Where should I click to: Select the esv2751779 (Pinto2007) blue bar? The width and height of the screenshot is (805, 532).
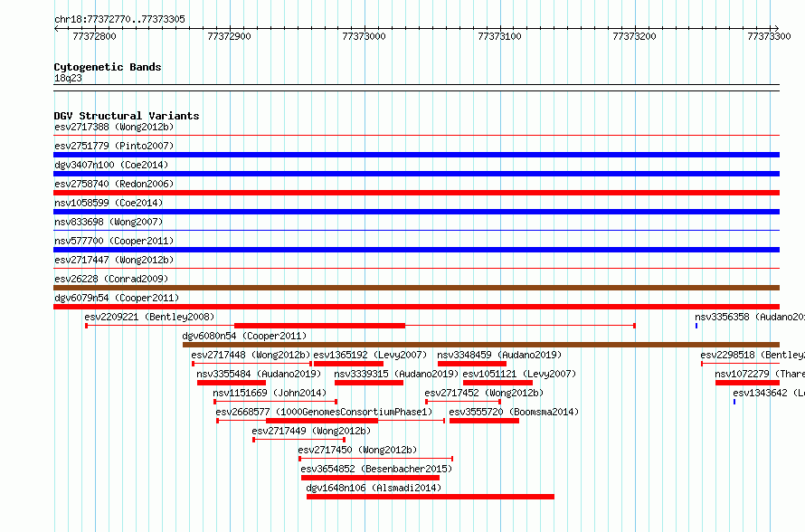[416, 155]
